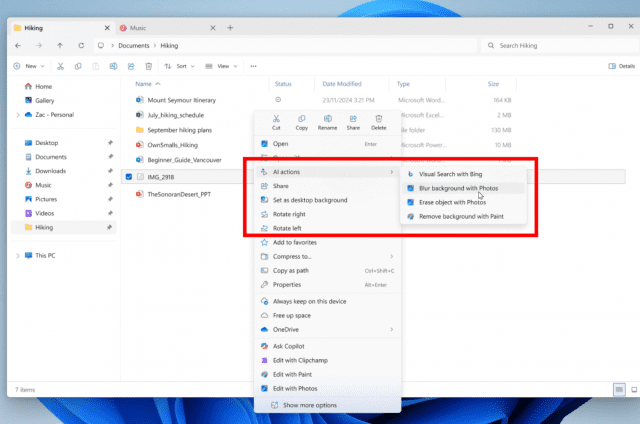The image size is (640, 424).
Task: Select Rotate left
Action: click(x=327, y=228)
